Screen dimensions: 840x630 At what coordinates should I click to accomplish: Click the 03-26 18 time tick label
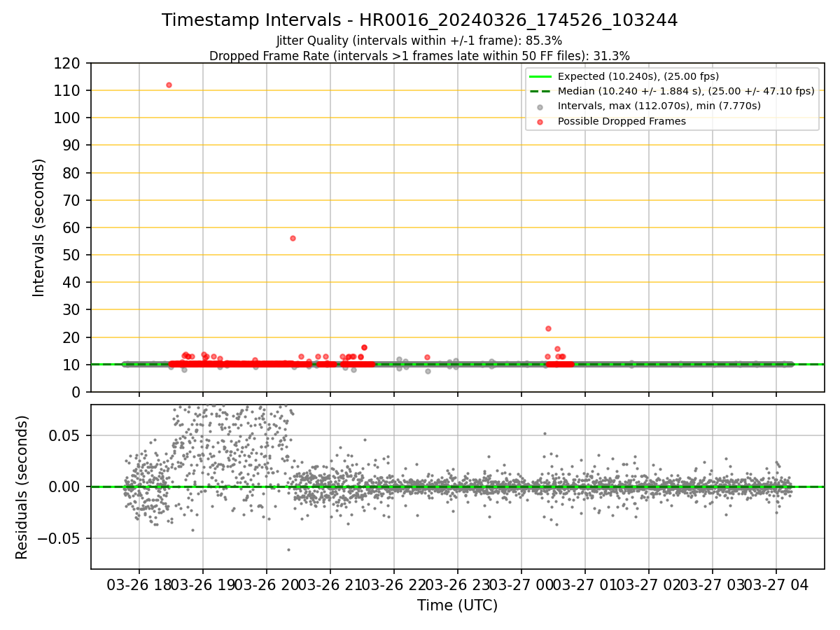coord(139,584)
